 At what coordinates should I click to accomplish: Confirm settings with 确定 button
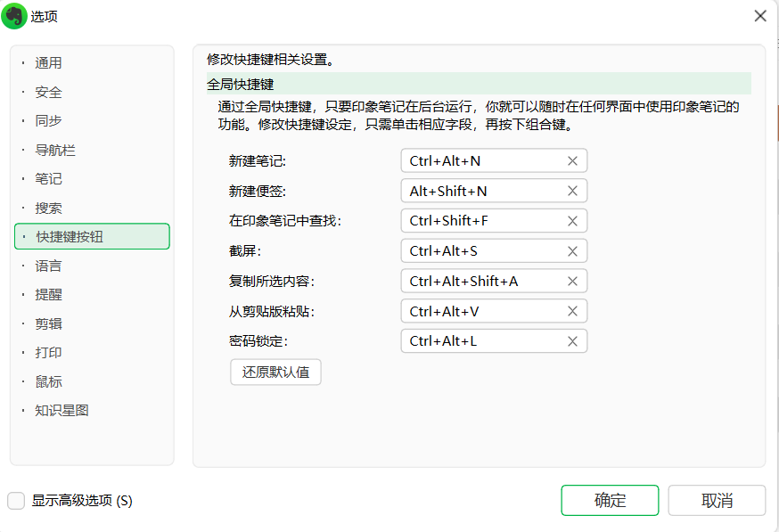(x=610, y=501)
